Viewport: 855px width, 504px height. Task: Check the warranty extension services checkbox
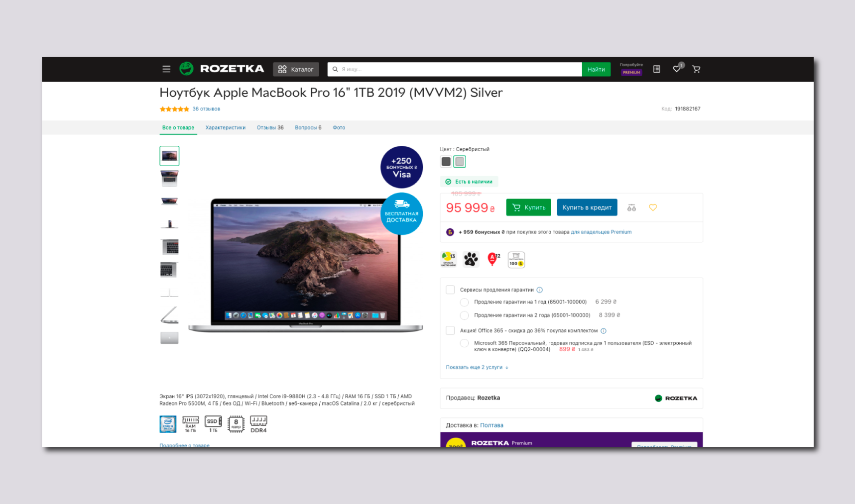450,290
